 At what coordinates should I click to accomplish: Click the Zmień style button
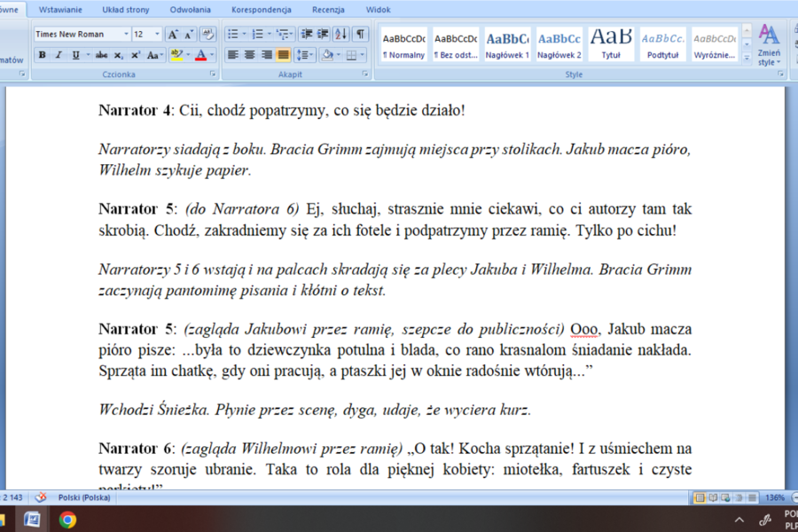pos(768,46)
